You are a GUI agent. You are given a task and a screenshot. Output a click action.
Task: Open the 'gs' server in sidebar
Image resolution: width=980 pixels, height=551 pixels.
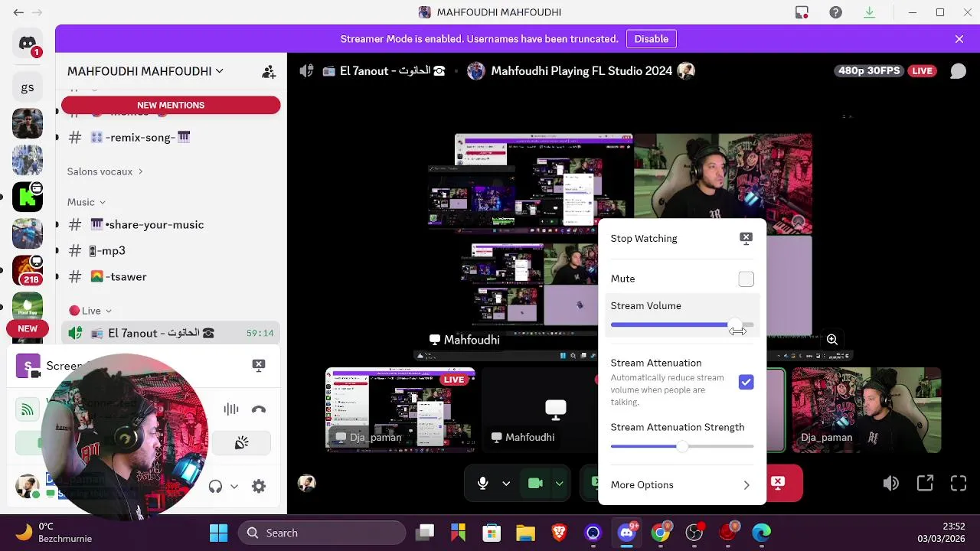28,87
